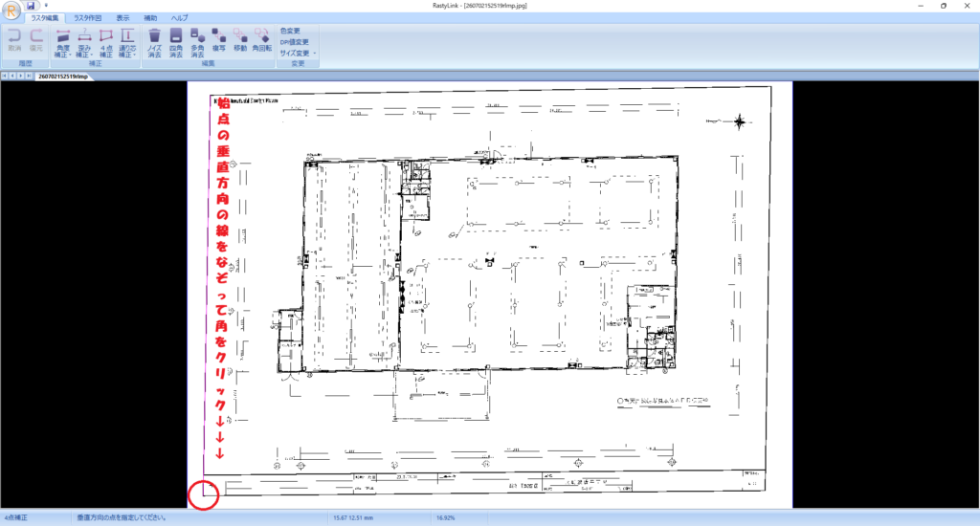Viewport: 980px width, 526px height.
Task: Select the 多角消去 polygon erase tool
Action: pyautogui.click(x=197, y=43)
